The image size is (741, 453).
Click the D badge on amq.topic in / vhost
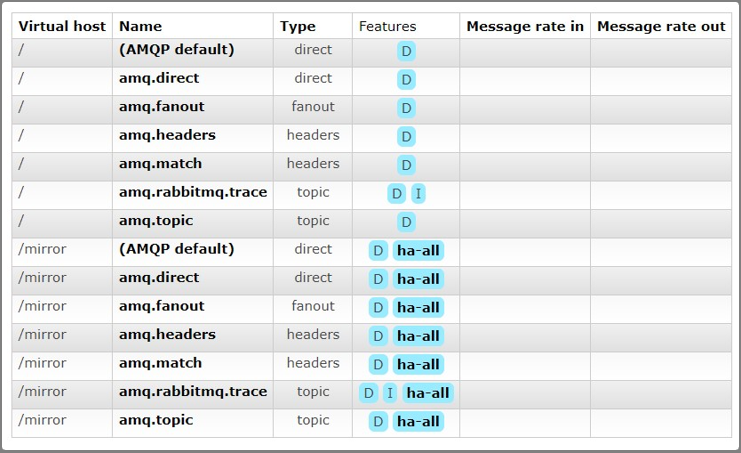[406, 222]
